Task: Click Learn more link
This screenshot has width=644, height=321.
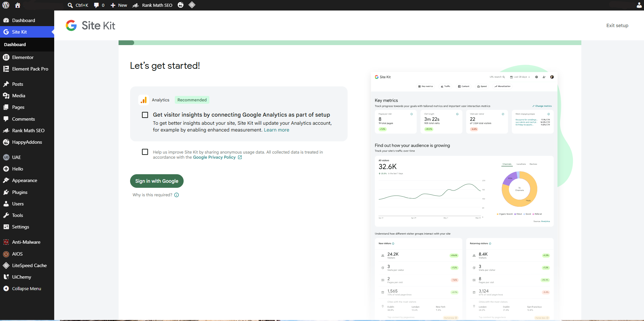Action: click(x=276, y=130)
